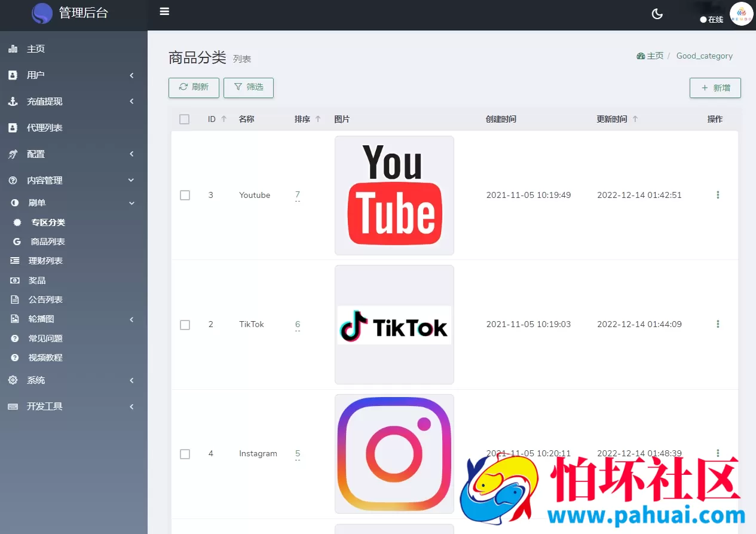Click the 充值提现 anchor icon
Viewport: 756px width, 534px height.
(x=13, y=102)
